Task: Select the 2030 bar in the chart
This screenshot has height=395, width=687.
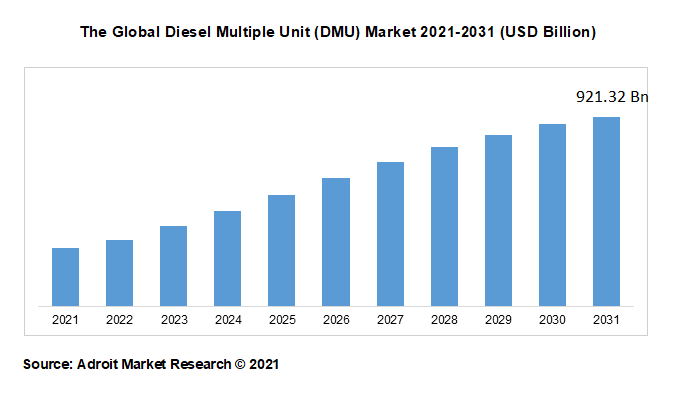Action: [552, 215]
